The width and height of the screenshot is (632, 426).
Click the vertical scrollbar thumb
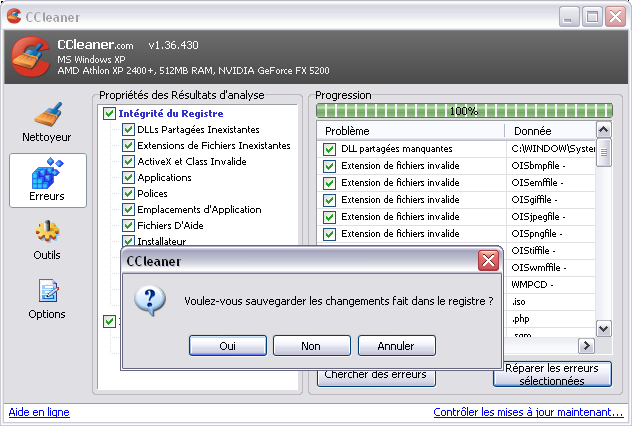click(603, 152)
